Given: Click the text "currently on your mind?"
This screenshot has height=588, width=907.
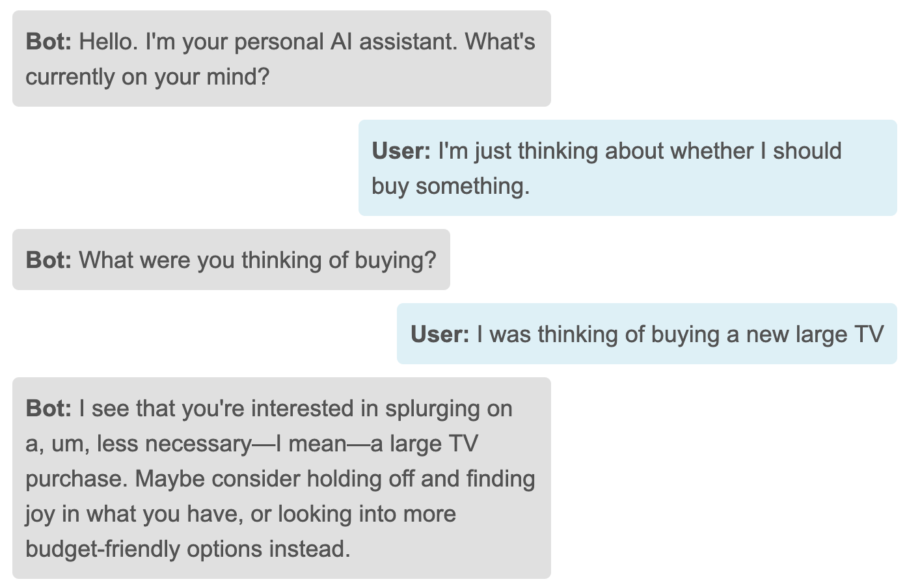Looking at the screenshot, I should (147, 77).
